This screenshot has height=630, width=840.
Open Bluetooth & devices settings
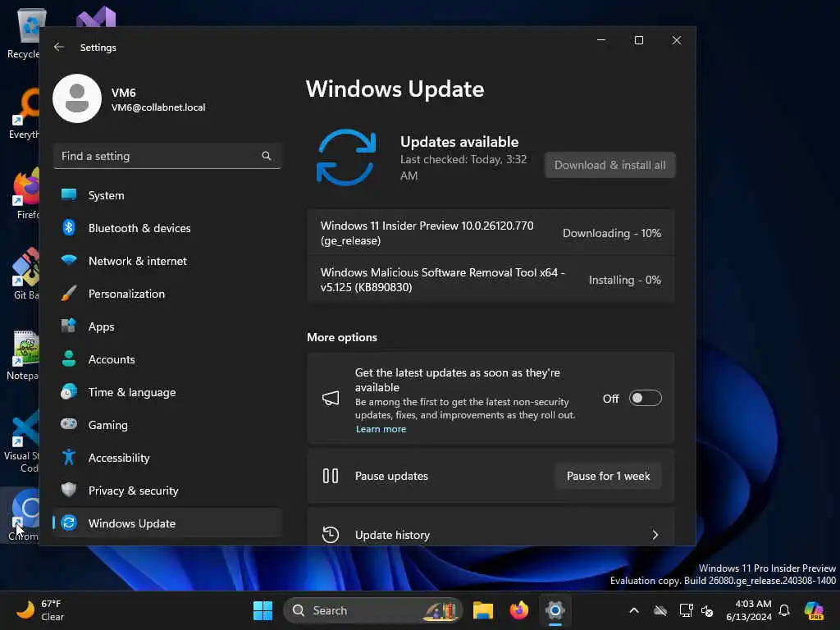[167, 228]
